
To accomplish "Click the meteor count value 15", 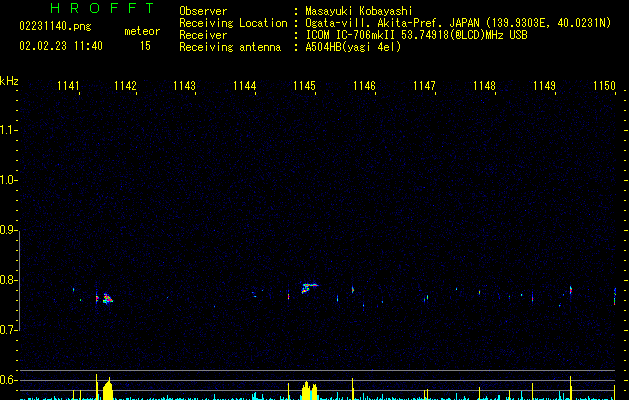I will click(x=145, y=46).
